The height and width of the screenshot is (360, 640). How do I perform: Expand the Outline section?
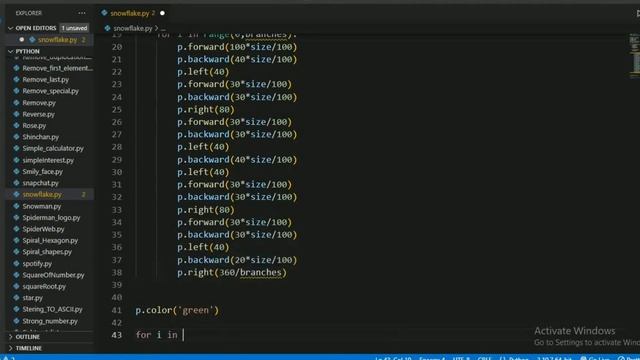coord(11,337)
